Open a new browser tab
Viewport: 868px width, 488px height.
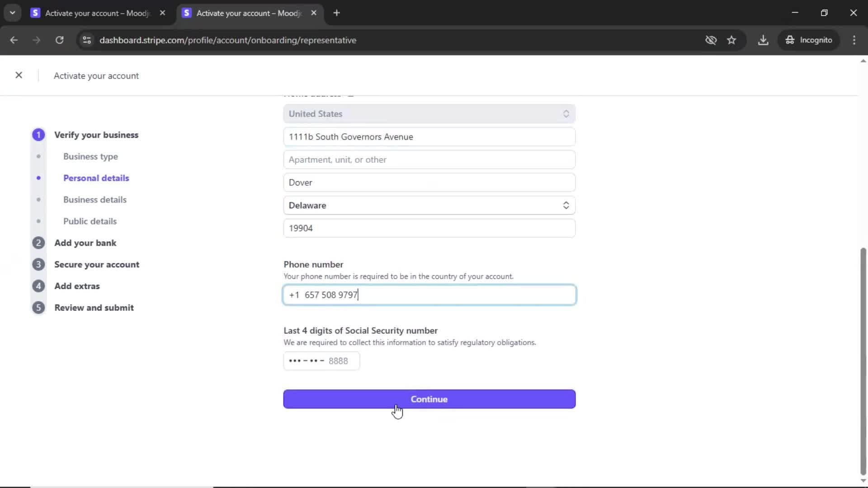(336, 13)
